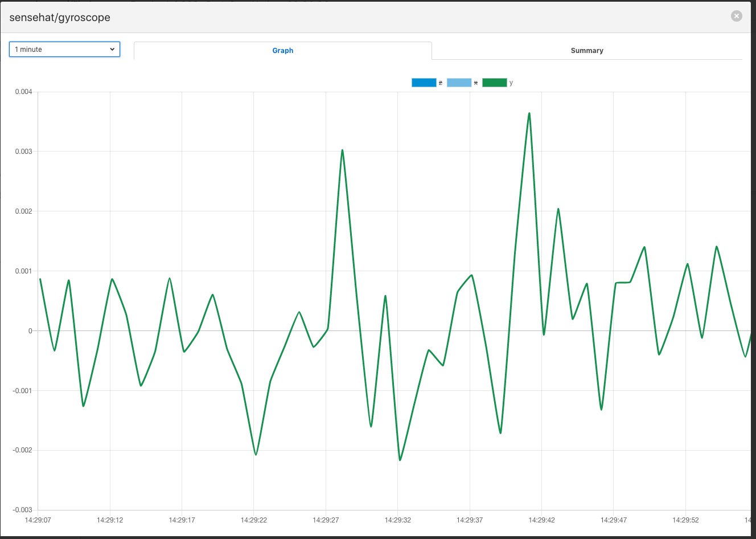Screen dimensions: 756x539
Task: Click the 0.002 peak just after 14:29:42
Action: click(558, 209)
